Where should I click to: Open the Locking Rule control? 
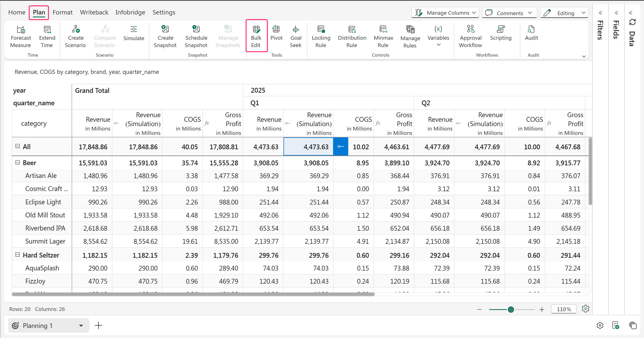click(321, 30)
